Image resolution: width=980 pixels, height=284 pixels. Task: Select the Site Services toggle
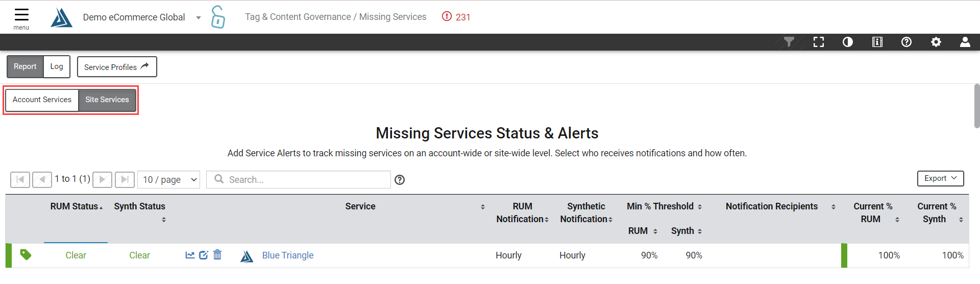[107, 100]
